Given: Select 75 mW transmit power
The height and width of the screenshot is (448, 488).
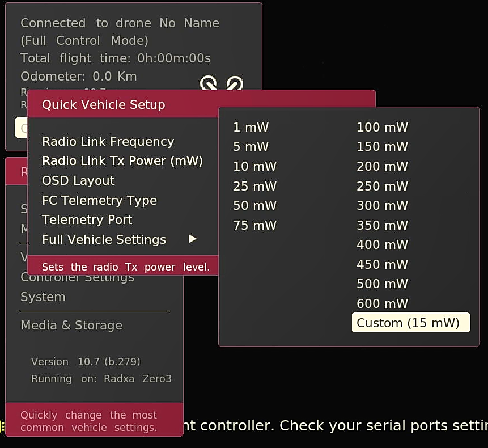Looking at the screenshot, I should (253, 225).
